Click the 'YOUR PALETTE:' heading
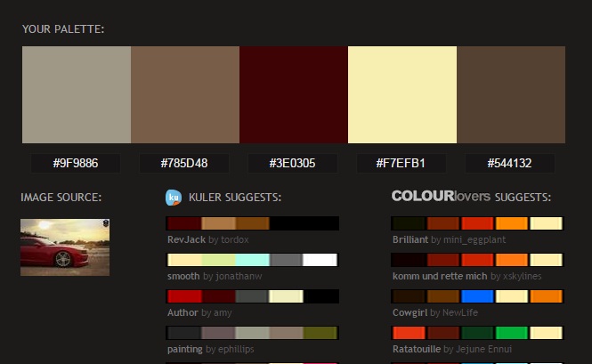Image resolution: width=592 pixels, height=364 pixels. (x=63, y=29)
